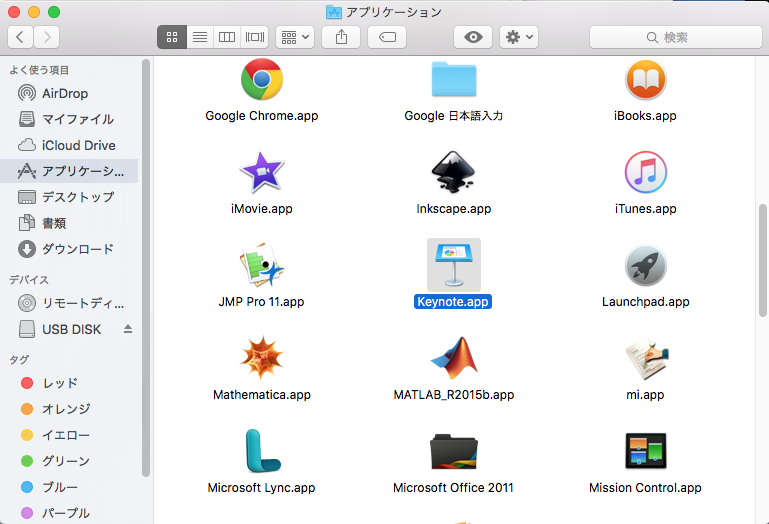This screenshot has height=524, width=769.
Task: Select the オレンジ orange tag
Action: point(69,409)
